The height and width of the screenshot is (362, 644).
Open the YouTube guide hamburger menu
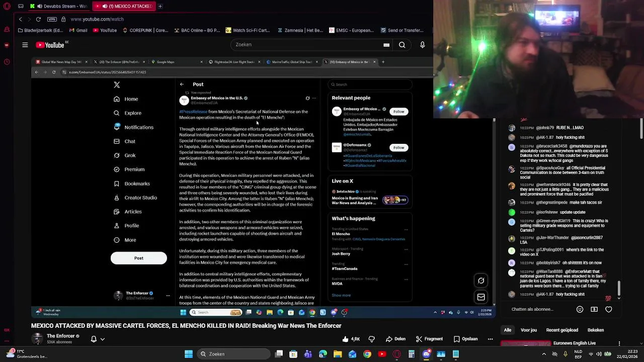coord(25,45)
